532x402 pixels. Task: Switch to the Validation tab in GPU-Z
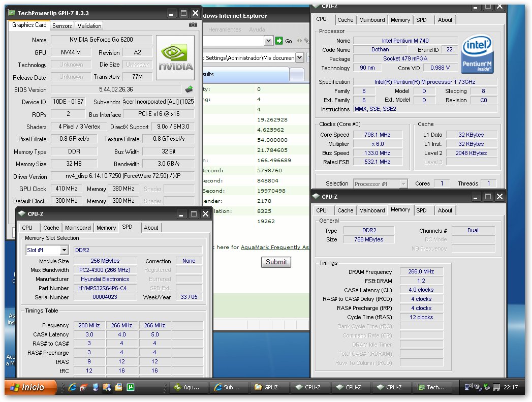coord(89,26)
